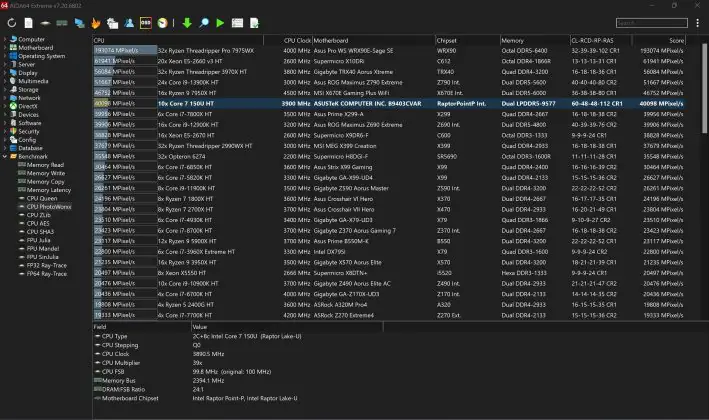Click the CPU chip toolbar icon

[x=45, y=23]
